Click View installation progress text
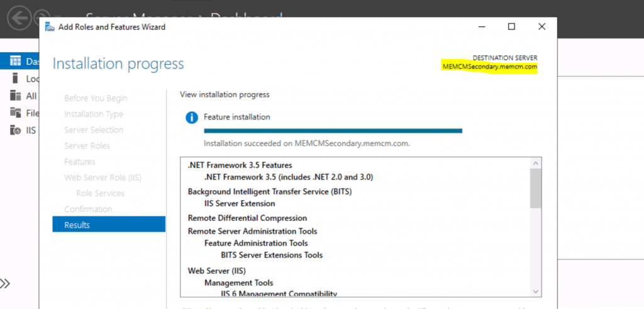Screen dimensions: 644x309 point(225,94)
